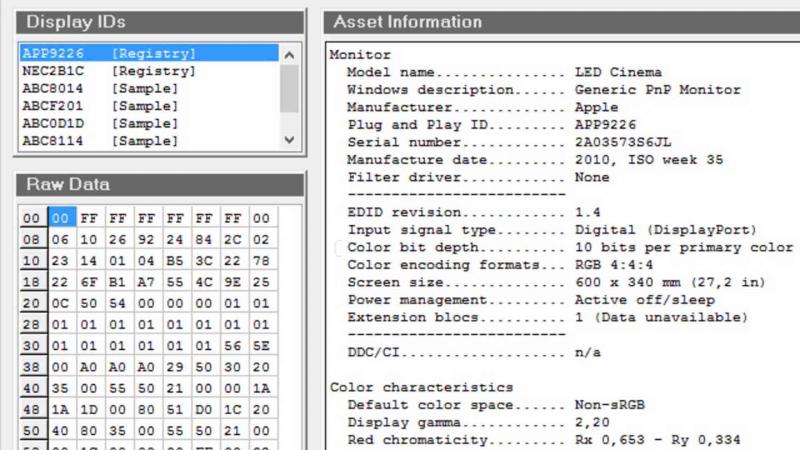Select NEC2B1C [Registry] display ID
The image size is (800, 450).
149,71
